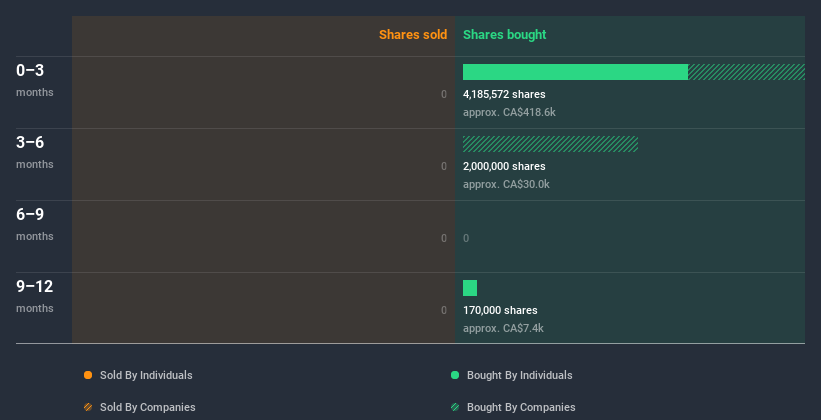The height and width of the screenshot is (420, 821).
Task: Click the 9–12 months row label
Action: 35,296
